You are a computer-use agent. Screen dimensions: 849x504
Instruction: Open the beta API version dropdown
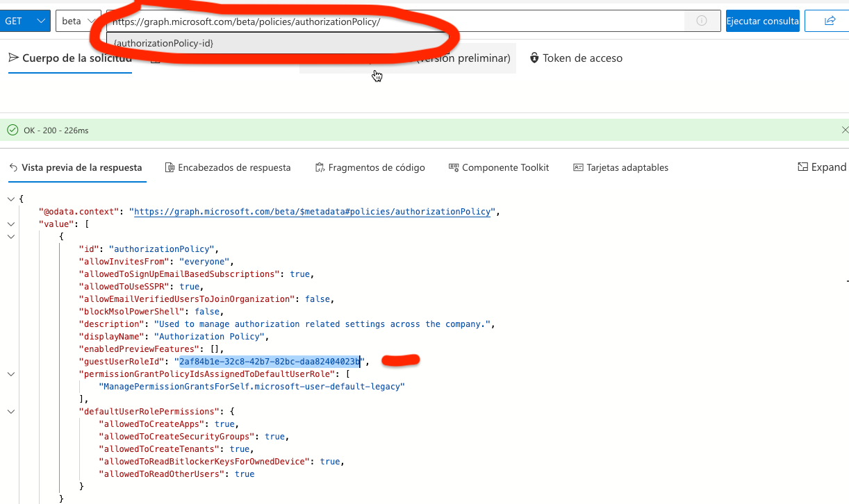(77, 21)
